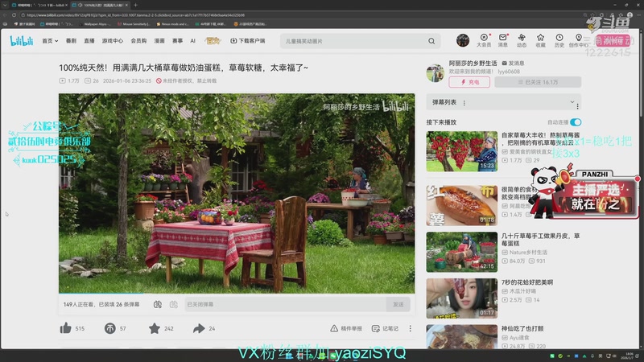Open sweet potato video thumbnail 01:18

(461, 205)
